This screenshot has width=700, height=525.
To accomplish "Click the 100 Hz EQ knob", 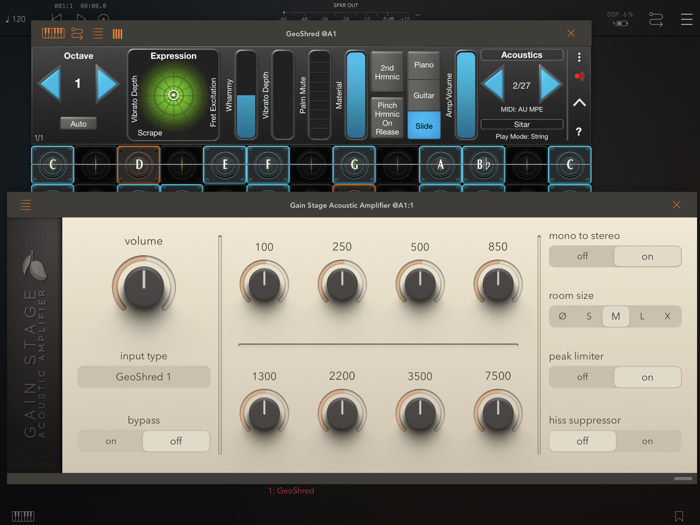I will (264, 283).
